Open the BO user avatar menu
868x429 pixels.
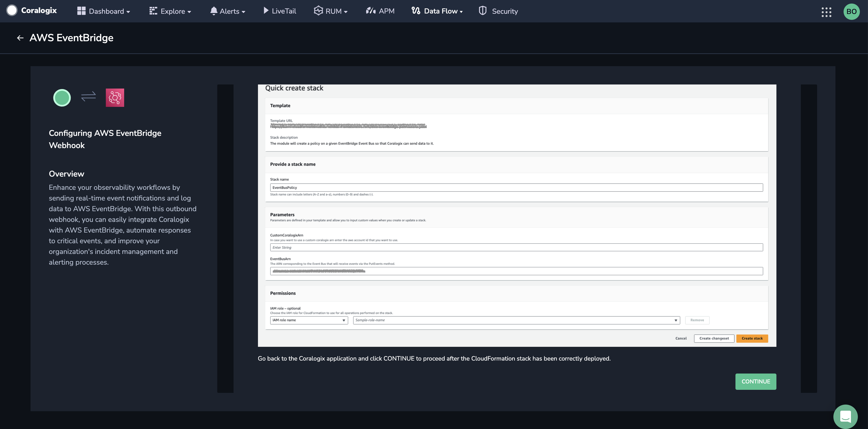click(851, 11)
